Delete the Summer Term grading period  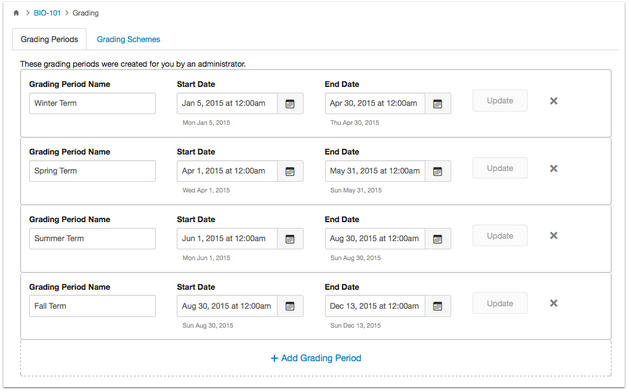tap(554, 236)
